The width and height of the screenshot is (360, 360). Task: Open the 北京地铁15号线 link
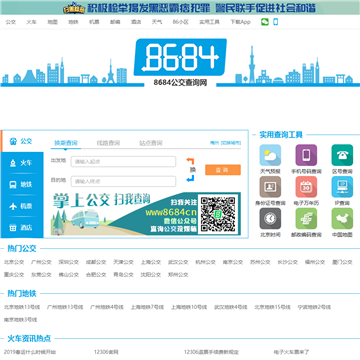point(273,307)
